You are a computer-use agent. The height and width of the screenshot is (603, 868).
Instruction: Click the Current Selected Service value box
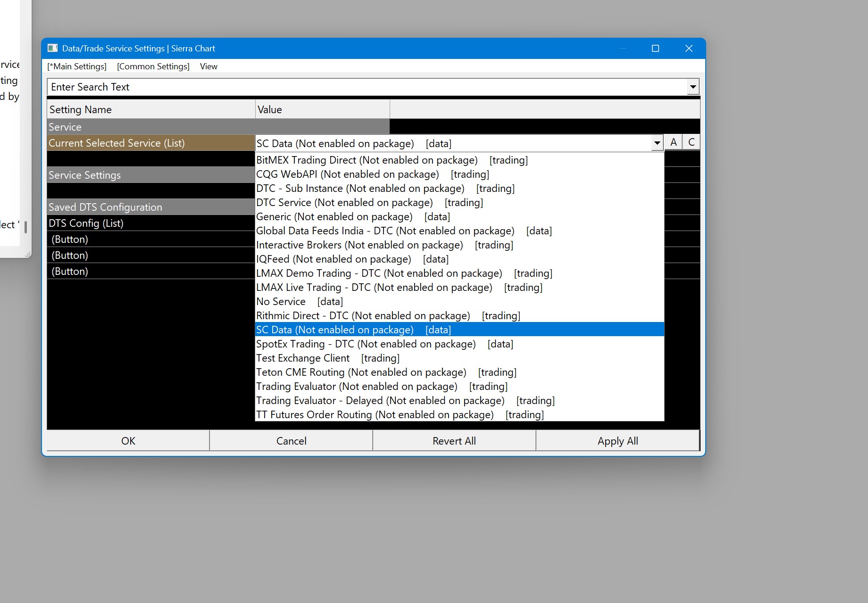(x=453, y=143)
